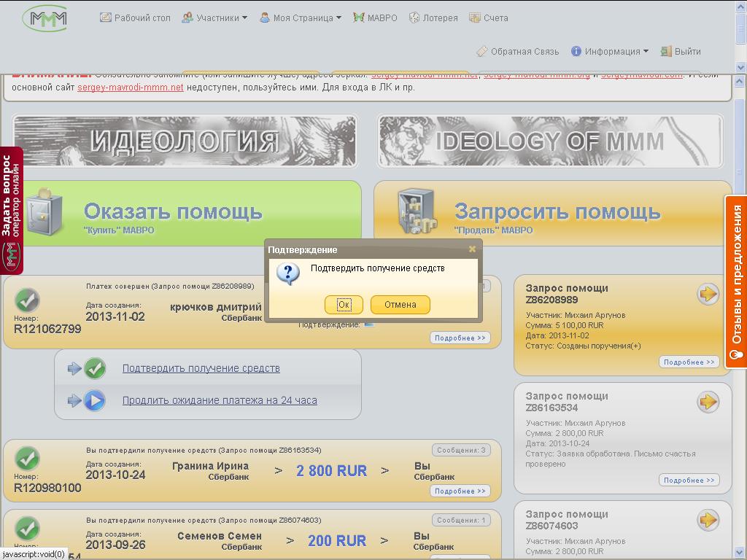Click Продлить ожидание платежа на 24 часа
The height and width of the screenshot is (560, 747).
click(220, 400)
